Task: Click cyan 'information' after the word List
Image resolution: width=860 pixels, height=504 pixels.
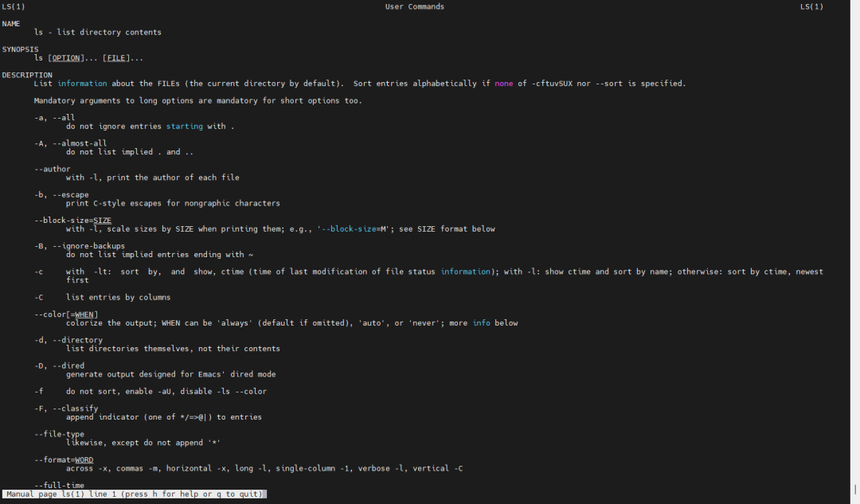Action: click(82, 84)
